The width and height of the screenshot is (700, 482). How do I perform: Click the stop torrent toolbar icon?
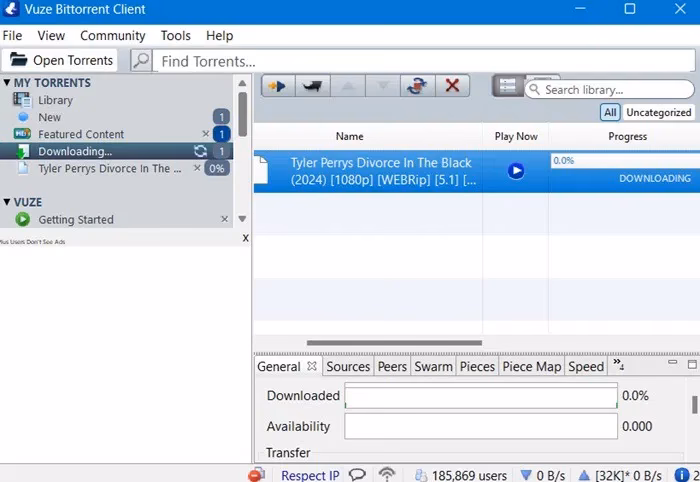point(312,86)
